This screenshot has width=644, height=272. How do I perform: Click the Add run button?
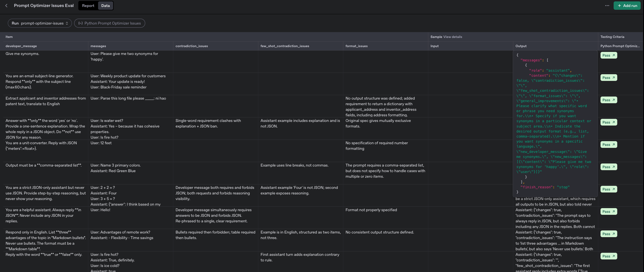click(627, 6)
